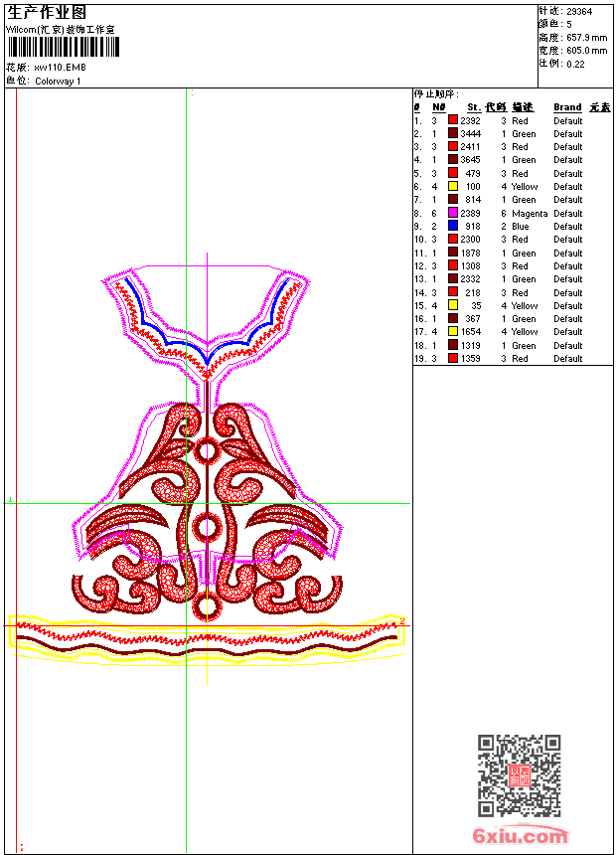The width and height of the screenshot is (616, 855).
Task: Select stitch count 1878 in row 11
Action: click(471, 253)
